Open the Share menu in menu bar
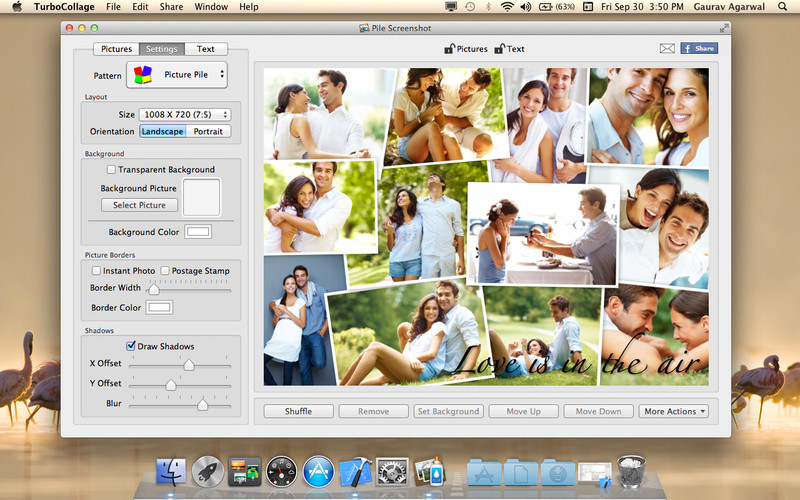 (171, 7)
